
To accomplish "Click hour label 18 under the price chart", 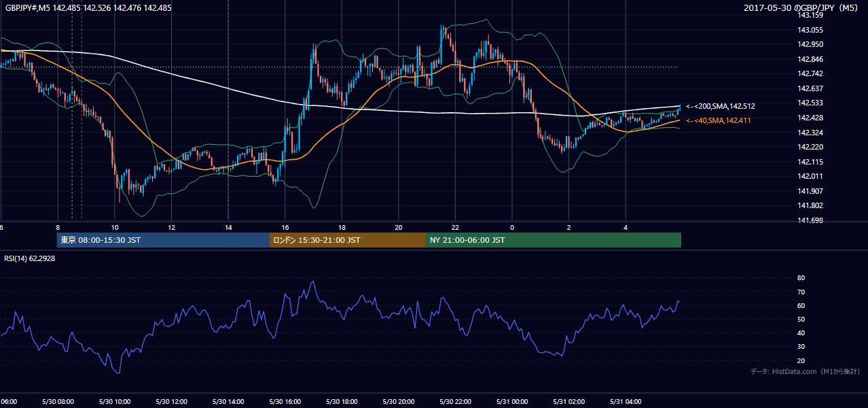I will 342,227.
